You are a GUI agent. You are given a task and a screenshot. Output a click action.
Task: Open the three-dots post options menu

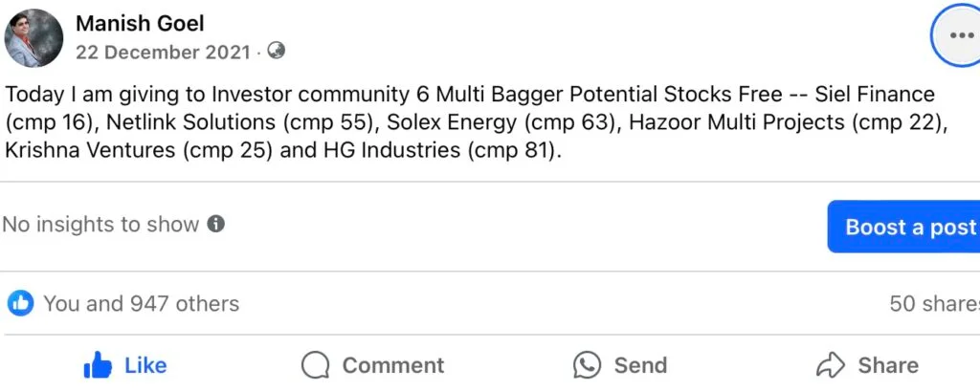coord(958,36)
